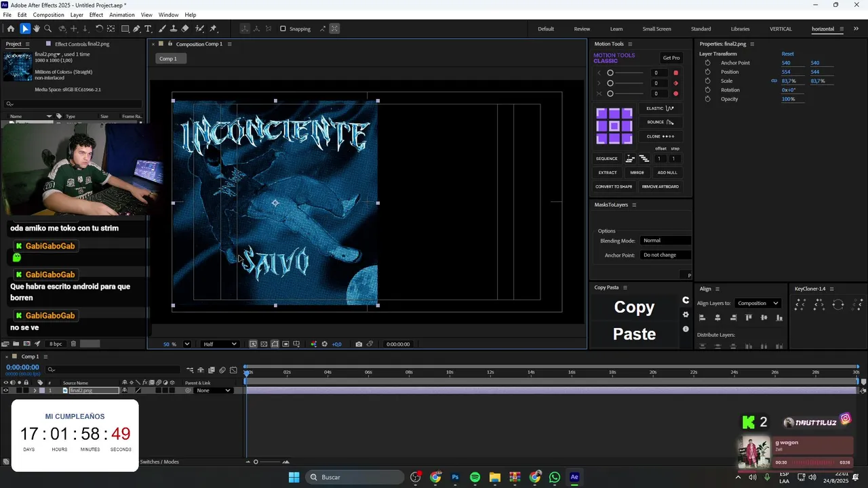This screenshot has height=488, width=868.
Task: Click the delete trash icon in Project panel
Action: pyautogui.click(x=73, y=344)
